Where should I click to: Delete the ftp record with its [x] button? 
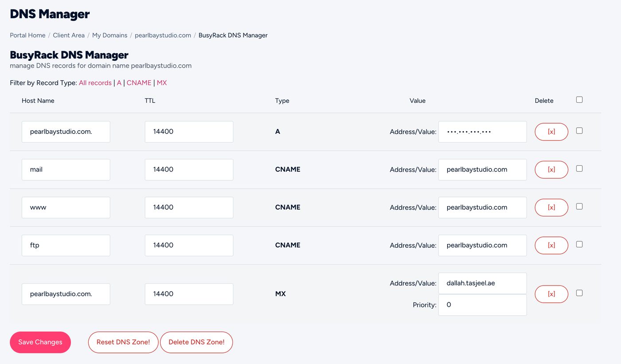[551, 246]
